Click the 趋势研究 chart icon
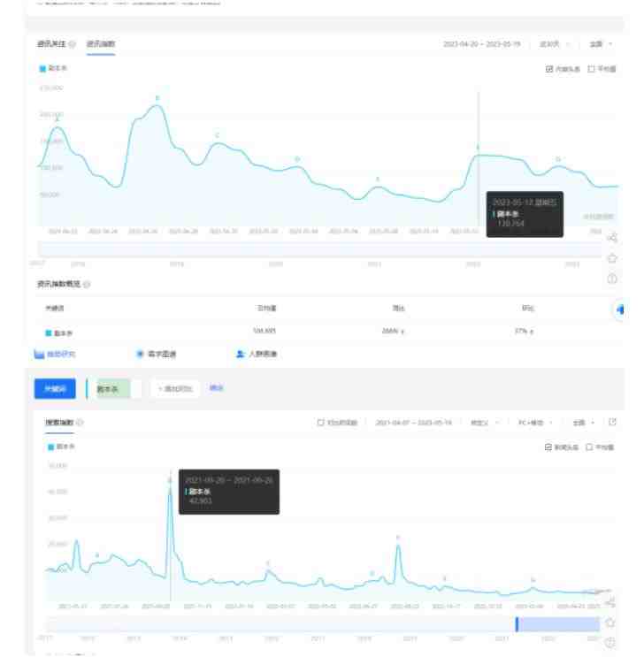The width and height of the screenshot is (644, 657). 38,354
